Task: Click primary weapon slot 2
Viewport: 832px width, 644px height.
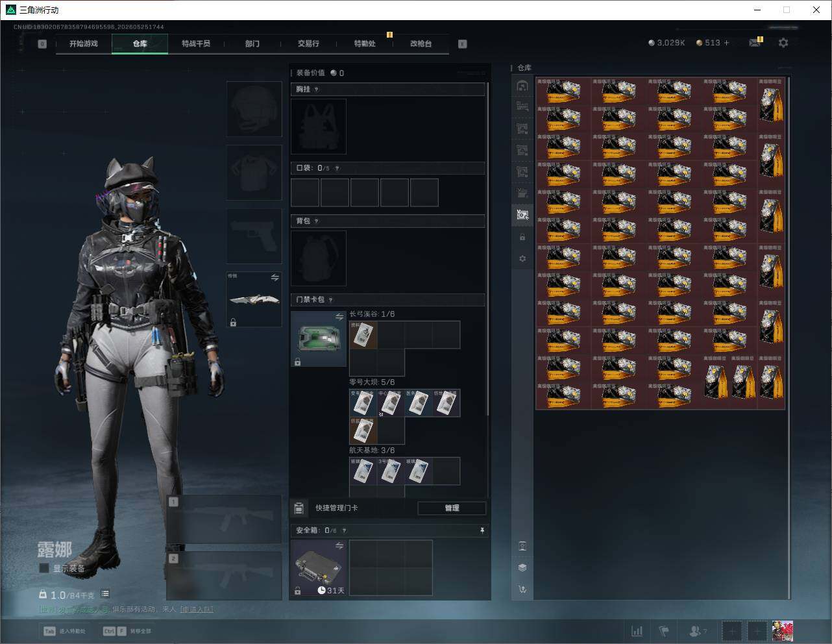Action: (224, 576)
